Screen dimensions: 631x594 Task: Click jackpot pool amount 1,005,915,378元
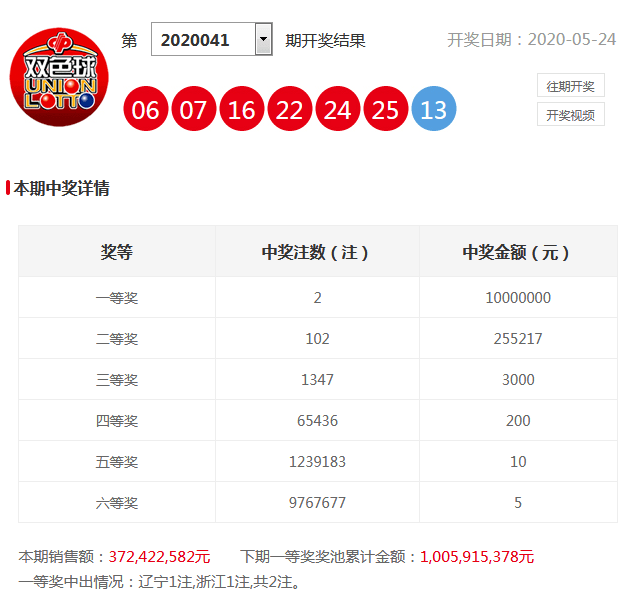(x=477, y=557)
